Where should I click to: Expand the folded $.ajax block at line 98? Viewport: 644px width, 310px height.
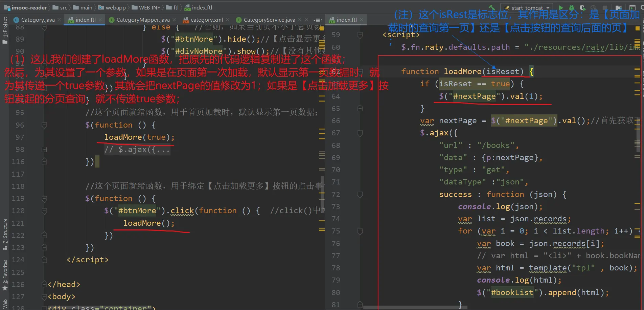point(44,149)
